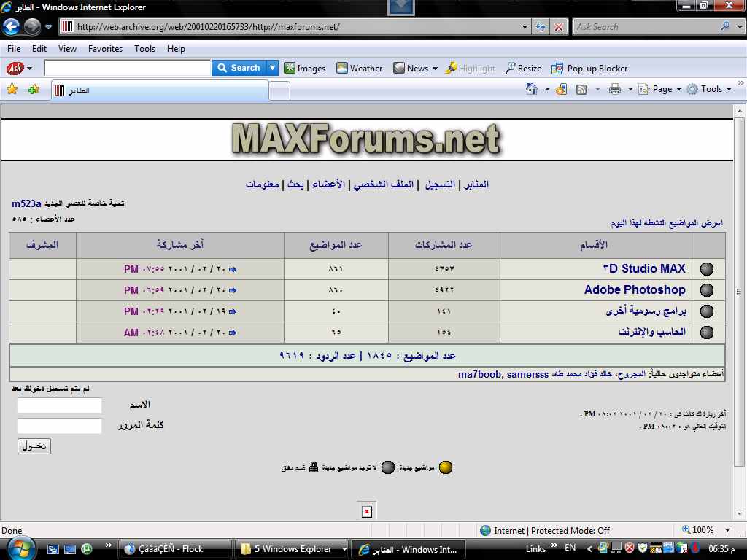
Task: Click the Add to Favorites icon
Action: (34, 89)
